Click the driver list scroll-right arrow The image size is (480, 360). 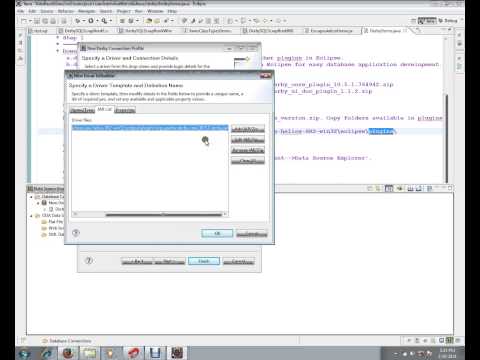click(x=226, y=214)
